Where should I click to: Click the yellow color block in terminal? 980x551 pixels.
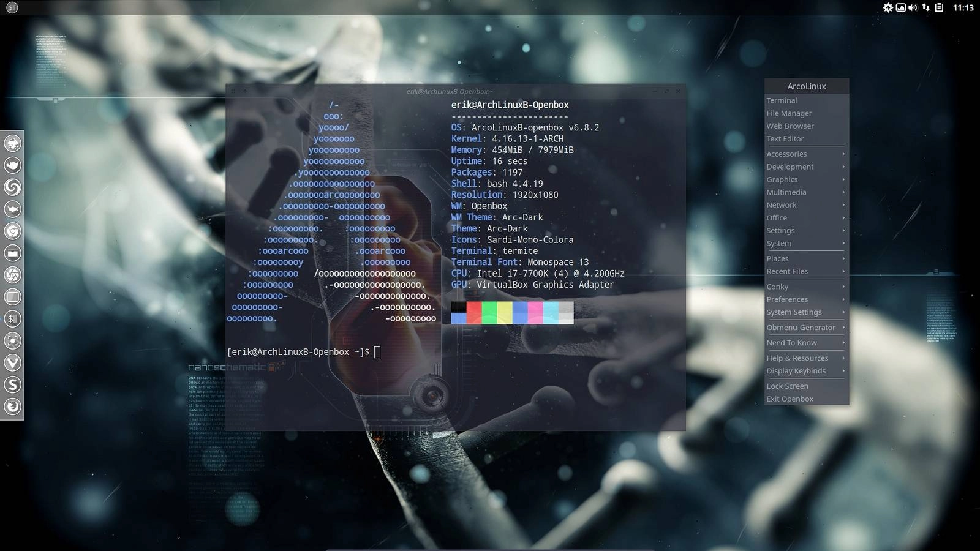coord(505,312)
